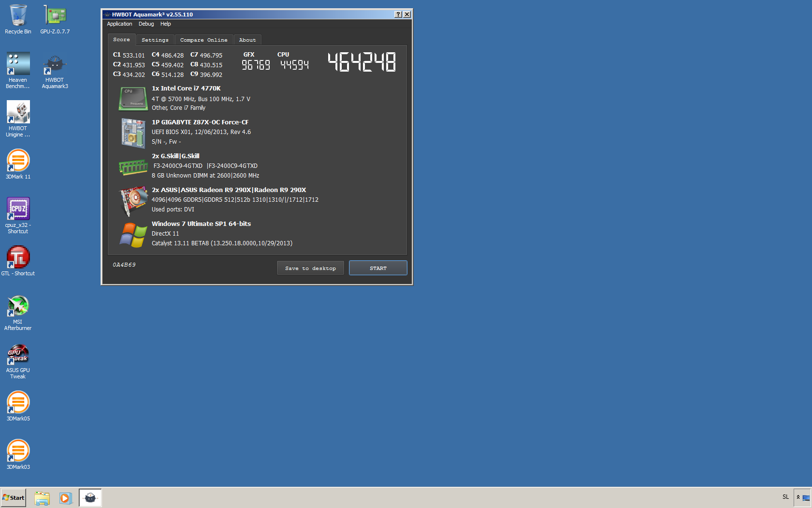
Task: Switch to the Compare Online tab
Action: click(203, 40)
